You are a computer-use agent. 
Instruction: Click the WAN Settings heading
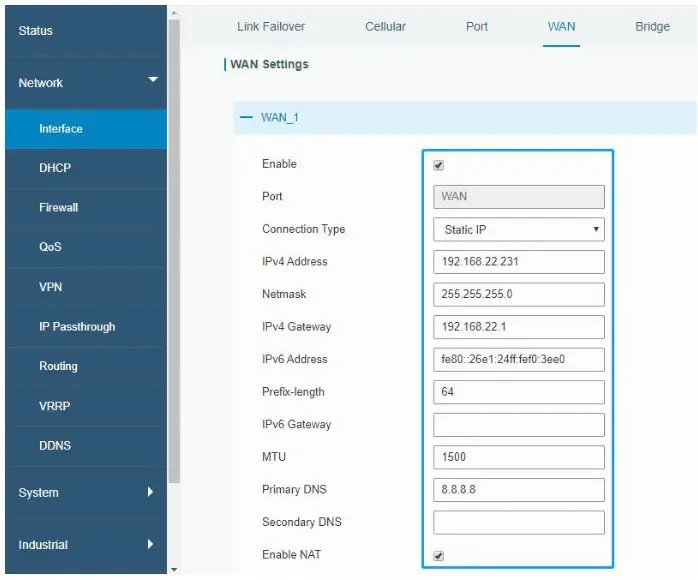point(269,65)
